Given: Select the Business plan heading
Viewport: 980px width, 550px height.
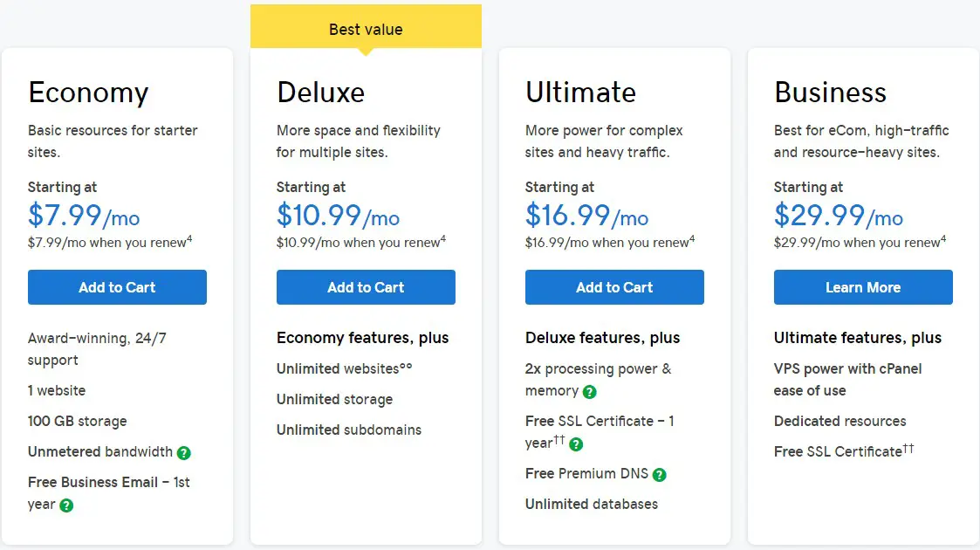Looking at the screenshot, I should [830, 93].
